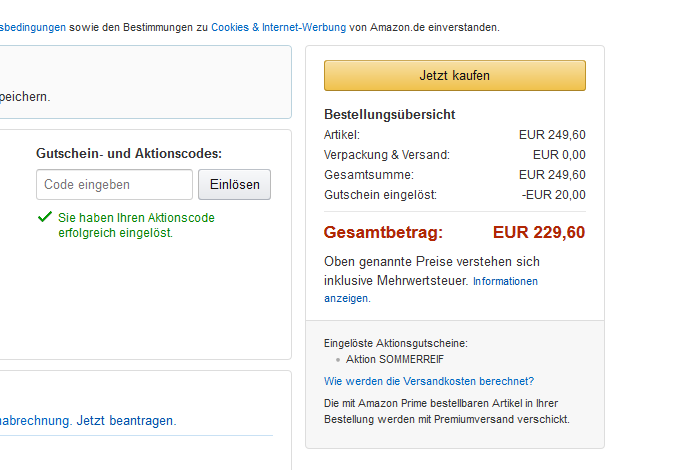
Task: Click the Gutschein- und Aktionscodes heading
Action: tap(129, 153)
